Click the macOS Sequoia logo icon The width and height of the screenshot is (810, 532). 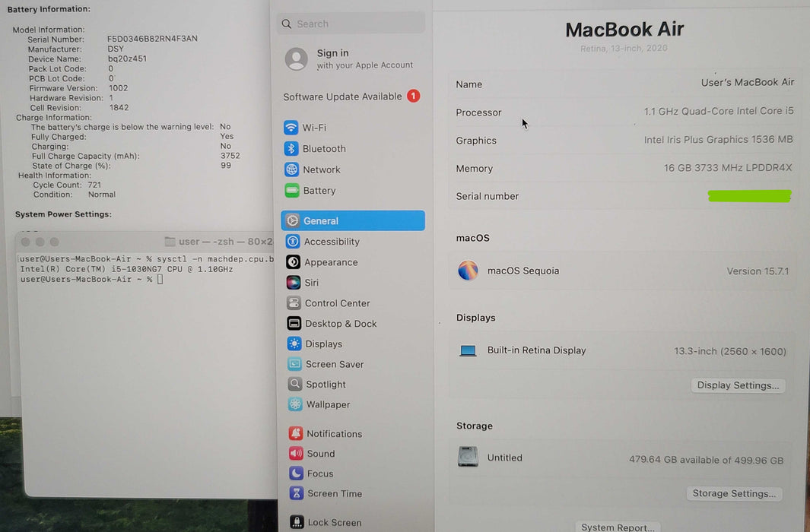coord(468,271)
